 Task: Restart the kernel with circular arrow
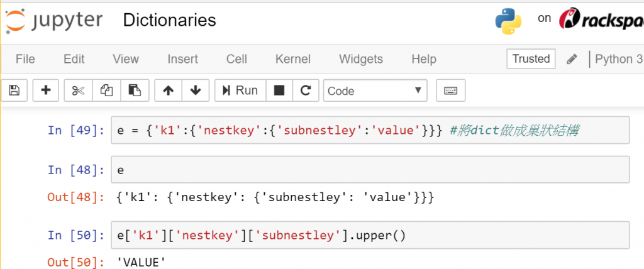306,91
